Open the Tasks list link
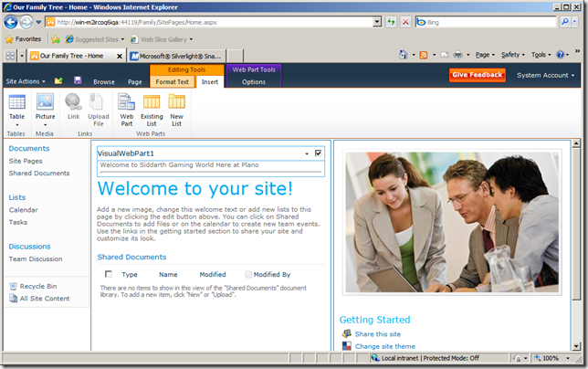 [18, 222]
